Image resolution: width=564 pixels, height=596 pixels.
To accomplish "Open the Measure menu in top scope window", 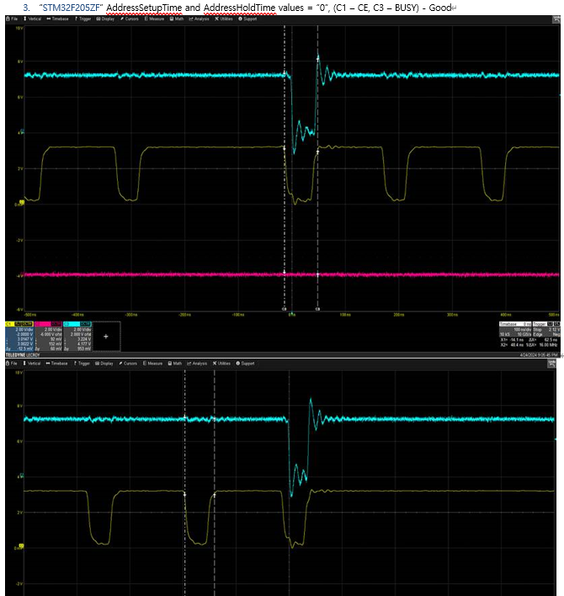I will coord(154,19).
